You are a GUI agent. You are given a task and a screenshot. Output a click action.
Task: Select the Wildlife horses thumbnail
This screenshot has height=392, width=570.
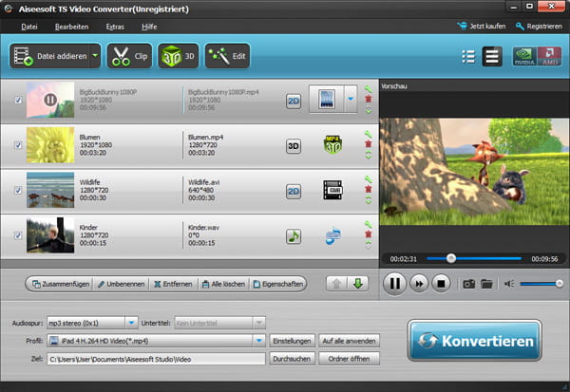pos(50,190)
